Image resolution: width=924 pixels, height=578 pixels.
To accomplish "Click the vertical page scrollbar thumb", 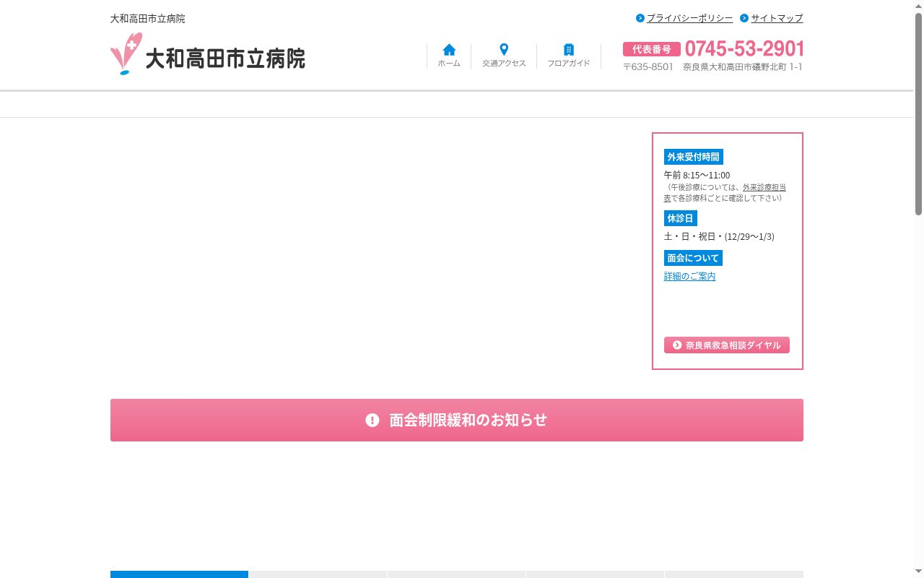I will click(919, 114).
